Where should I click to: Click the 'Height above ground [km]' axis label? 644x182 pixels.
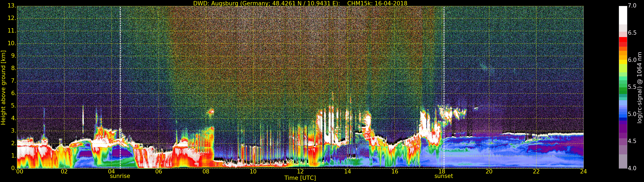click(3, 87)
